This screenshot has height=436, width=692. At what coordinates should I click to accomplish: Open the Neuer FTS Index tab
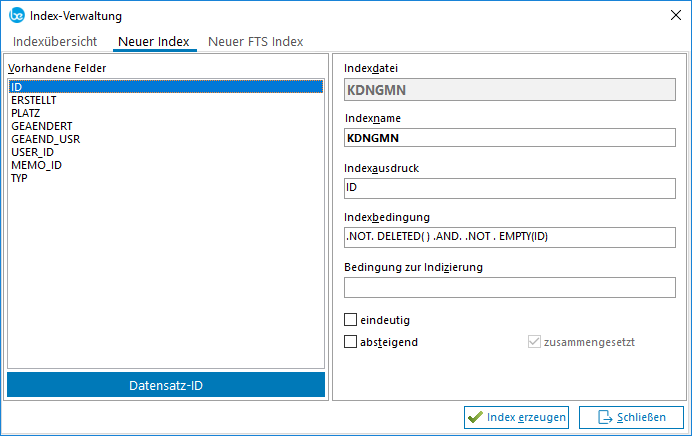coord(255,41)
